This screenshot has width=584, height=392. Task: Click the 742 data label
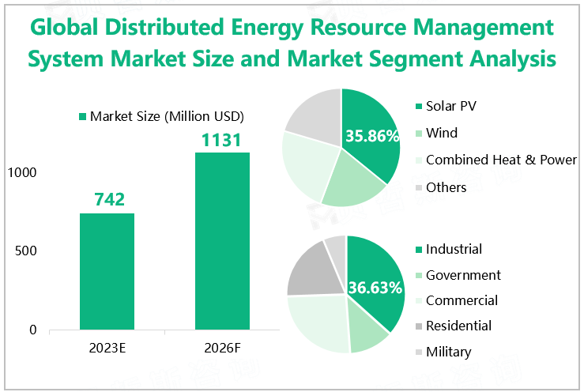click(x=107, y=200)
